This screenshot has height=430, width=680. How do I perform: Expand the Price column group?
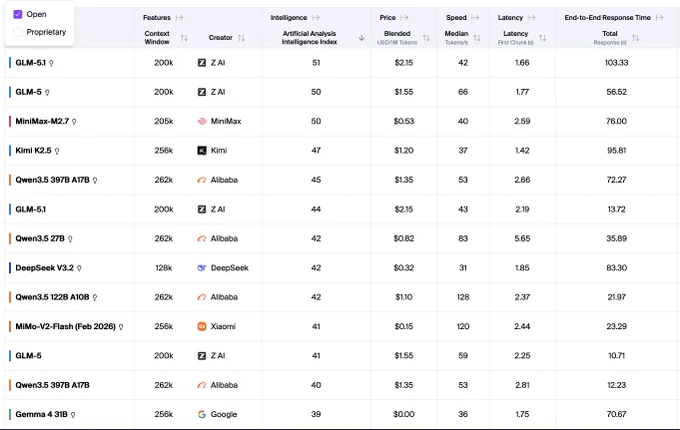tap(404, 18)
